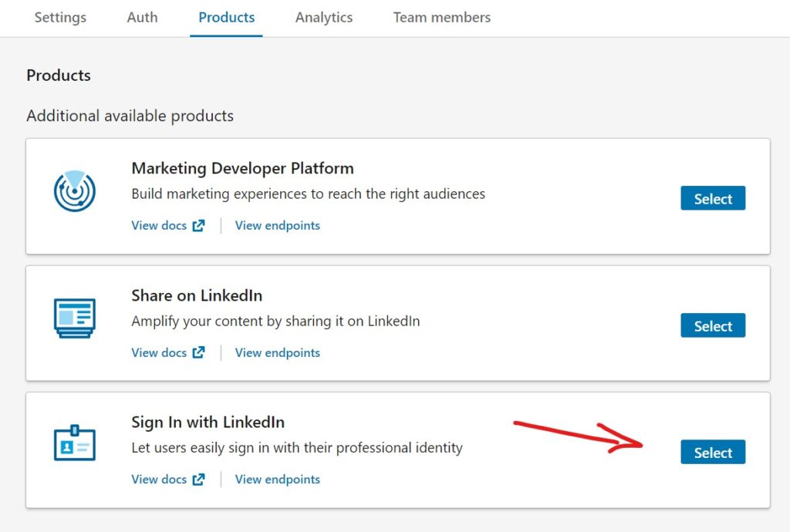The width and height of the screenshot is (790, 532).
Task: Switch to the Auth tab
Action: point(142,18)
